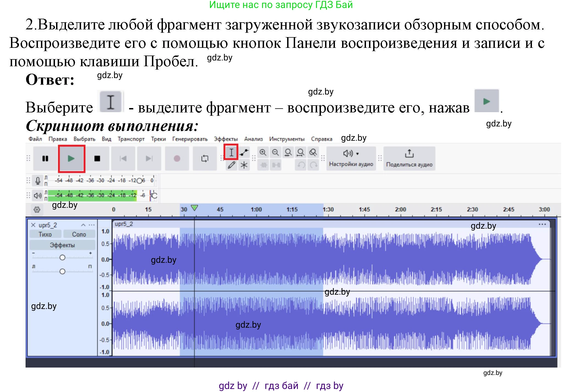Open the track options menu (three dots)

92,224
